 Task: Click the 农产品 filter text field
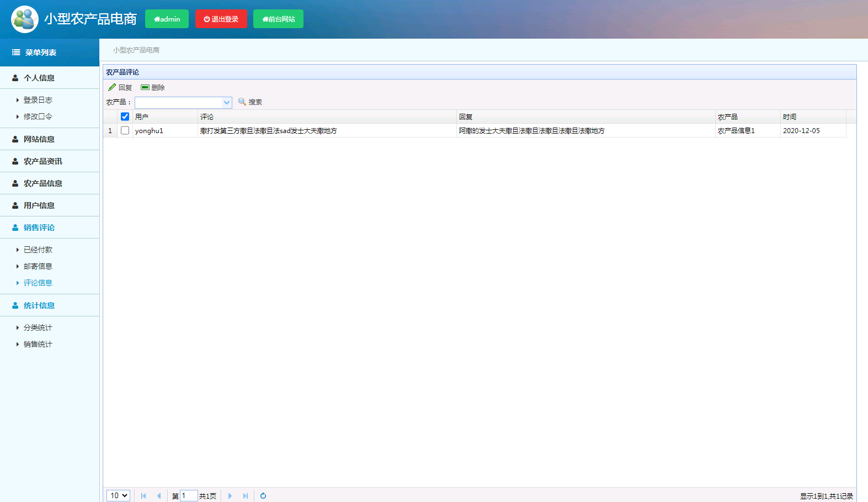(178, 102)
